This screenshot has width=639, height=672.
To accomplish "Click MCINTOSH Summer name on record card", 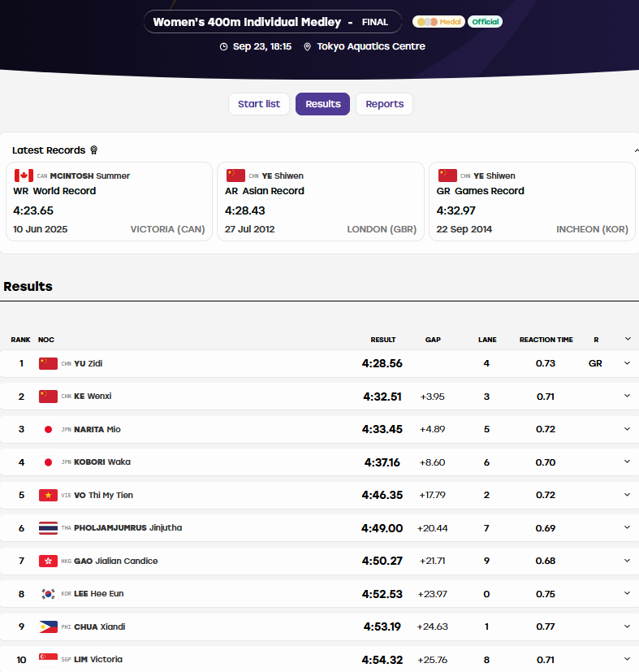I will point(90,176).
